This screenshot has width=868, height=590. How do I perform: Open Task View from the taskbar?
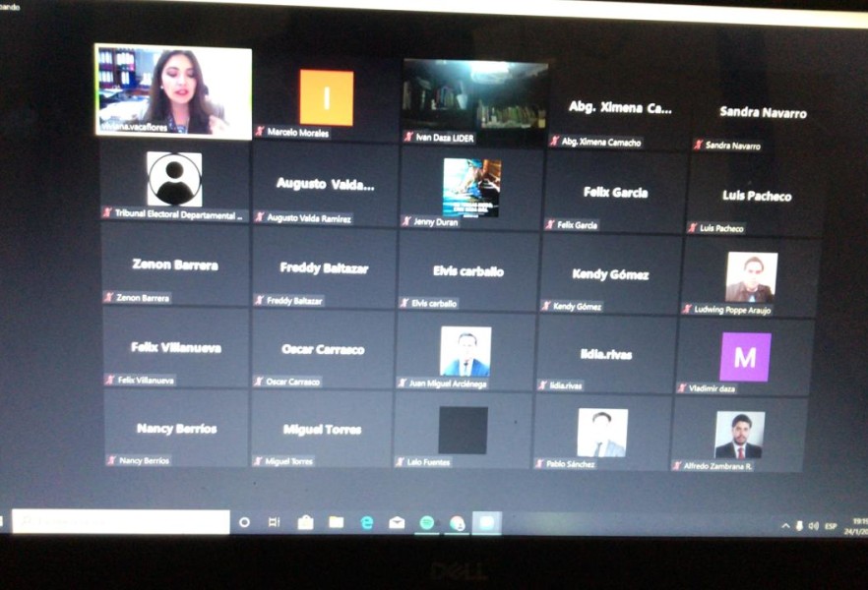275,522
